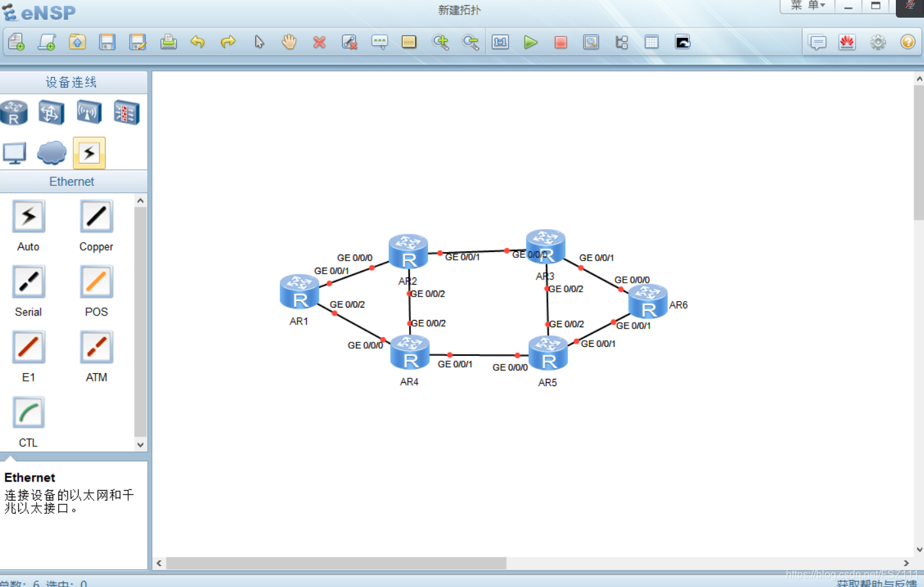Select the firewall device category
Image resolution: width=924 pixels, height=587 pixels.
[x=126, y=113]
